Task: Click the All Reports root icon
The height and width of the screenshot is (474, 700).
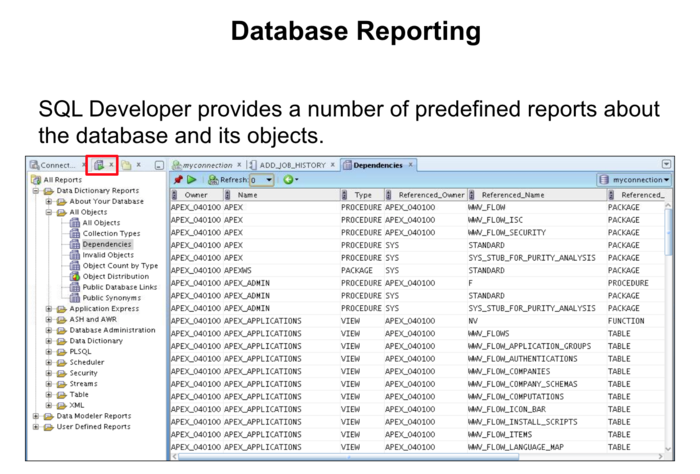Action: [x=36, y=180]
